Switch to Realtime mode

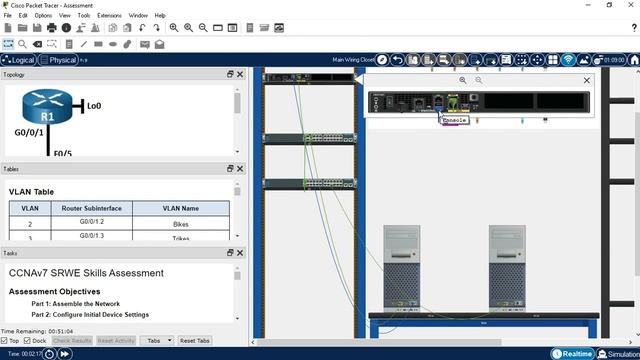tap(573, 354)
